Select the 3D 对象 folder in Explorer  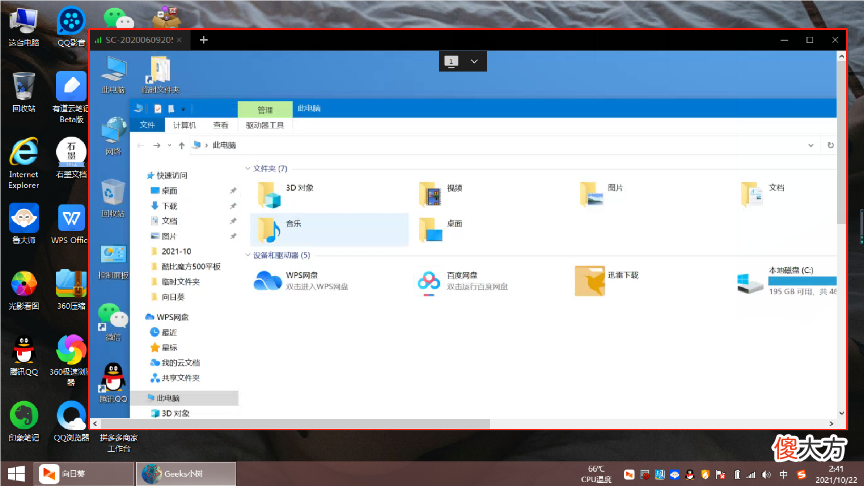[x=286, y=195]
